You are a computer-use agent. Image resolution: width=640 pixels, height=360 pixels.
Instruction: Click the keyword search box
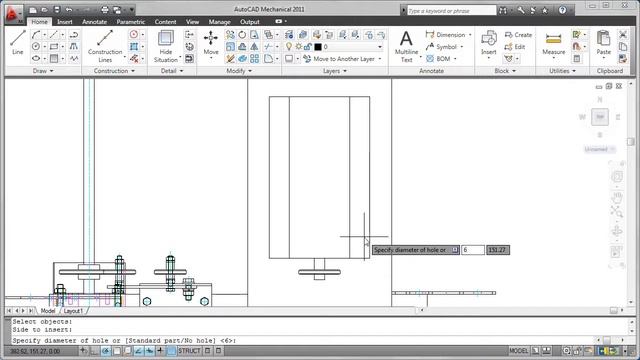(451, 11)
